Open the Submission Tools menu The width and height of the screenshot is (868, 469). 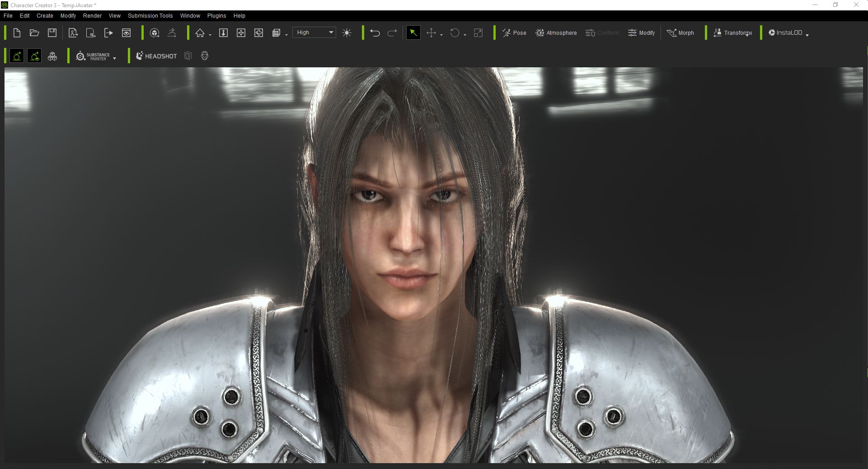click(x=150, y=15)
